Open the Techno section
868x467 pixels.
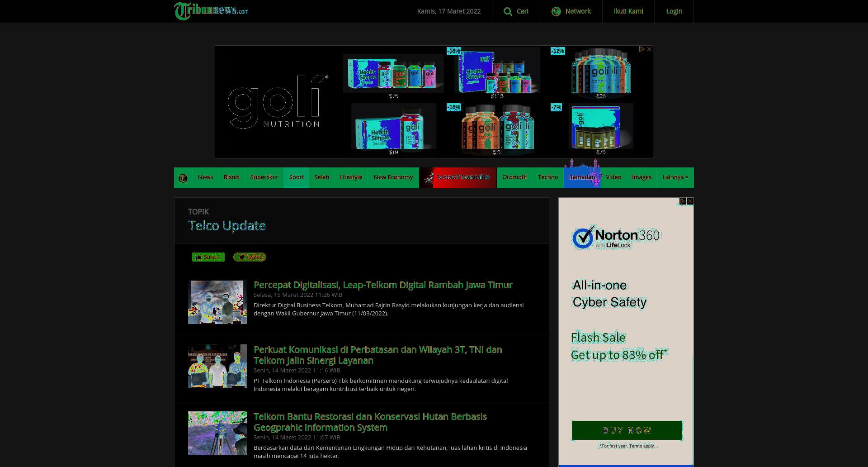548,177
